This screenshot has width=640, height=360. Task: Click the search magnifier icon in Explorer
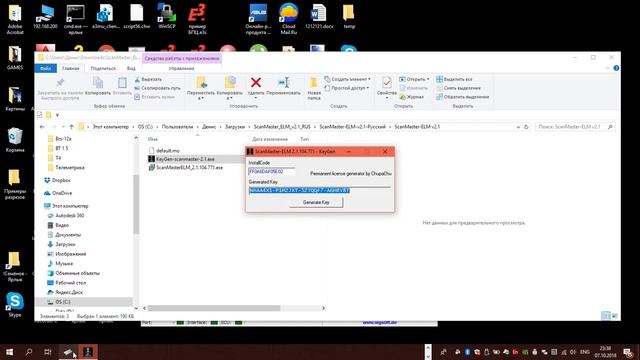(x=610, y=127)
